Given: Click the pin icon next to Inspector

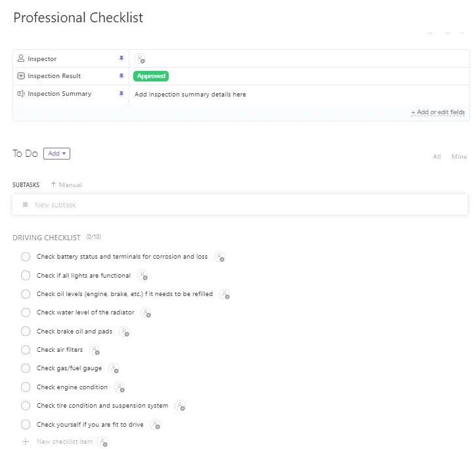Looking at the screenshot, I should (x=121, y=58).
